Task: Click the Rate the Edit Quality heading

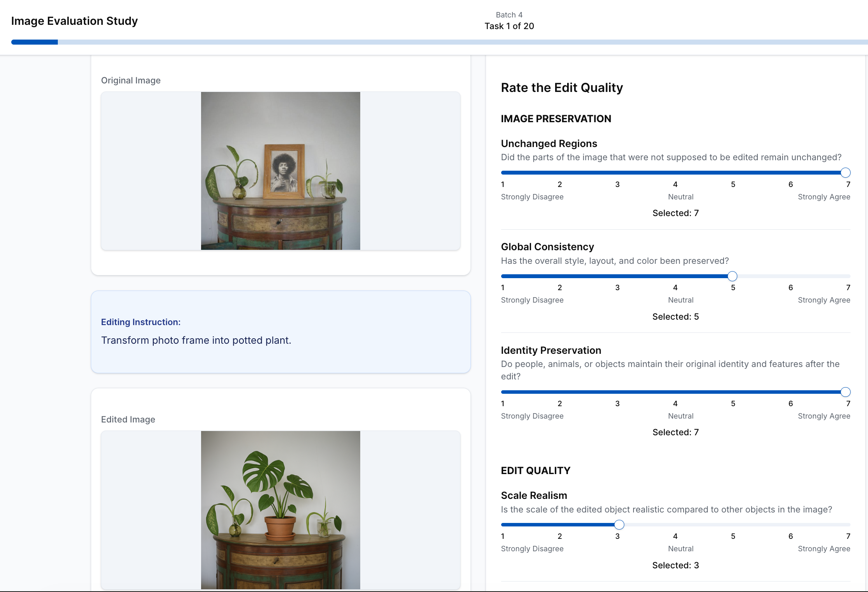Action: [x=562, y=88]
